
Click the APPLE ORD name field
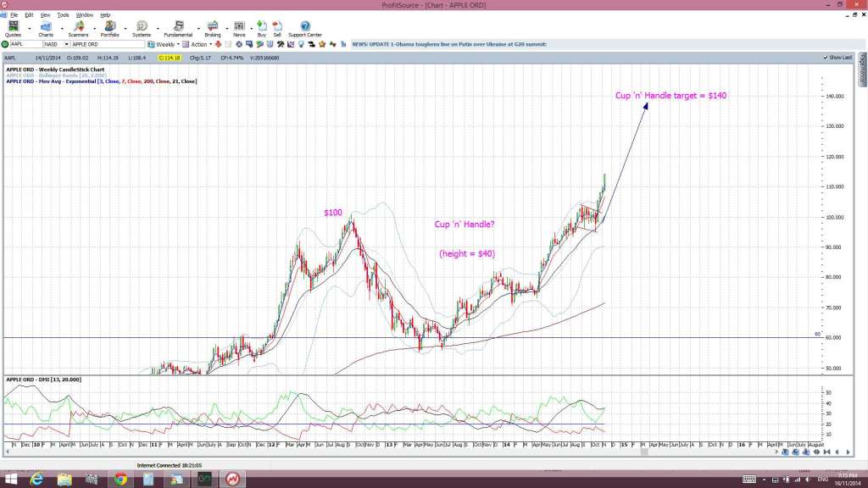tap(108, 44)
